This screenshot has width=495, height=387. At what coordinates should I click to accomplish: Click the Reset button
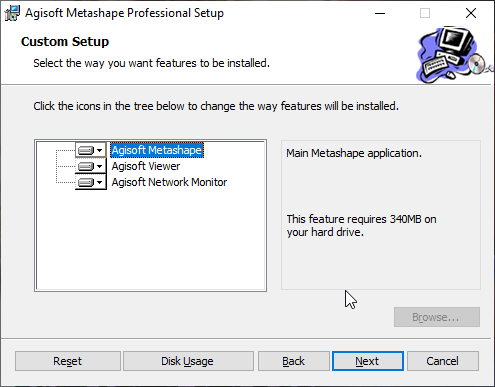(x=68, y=361)
